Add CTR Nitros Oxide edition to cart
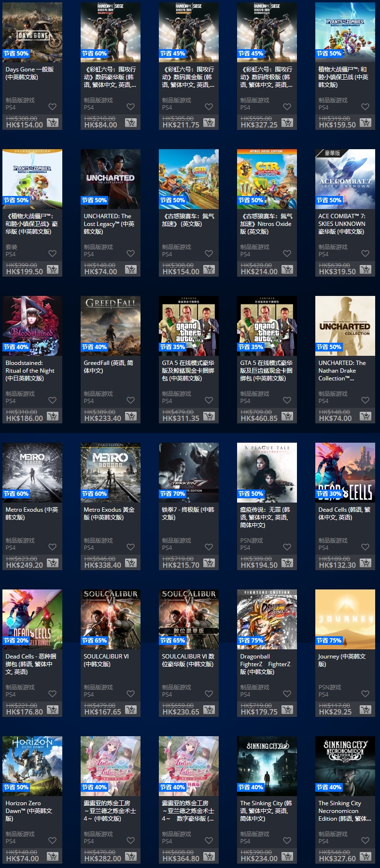 [287, 269]
